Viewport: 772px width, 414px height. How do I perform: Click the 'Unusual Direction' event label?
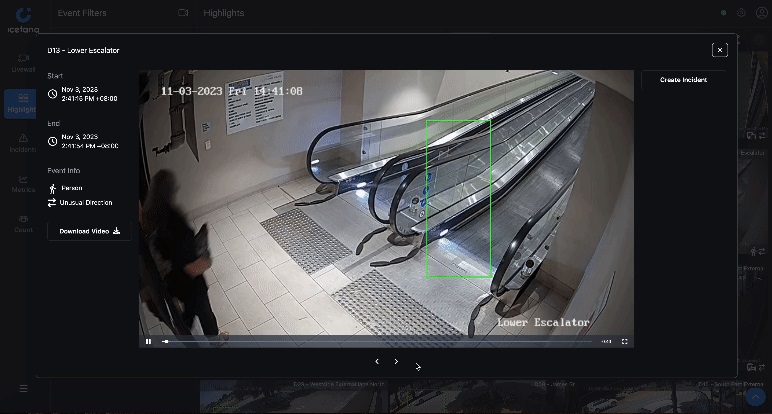tap(86, 202)
